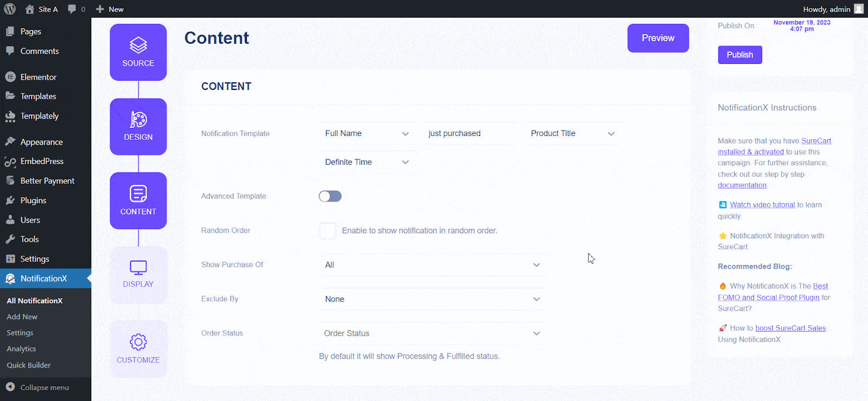Click the video tutorial icon
This screenshot has width=868, height=401.
723,205
